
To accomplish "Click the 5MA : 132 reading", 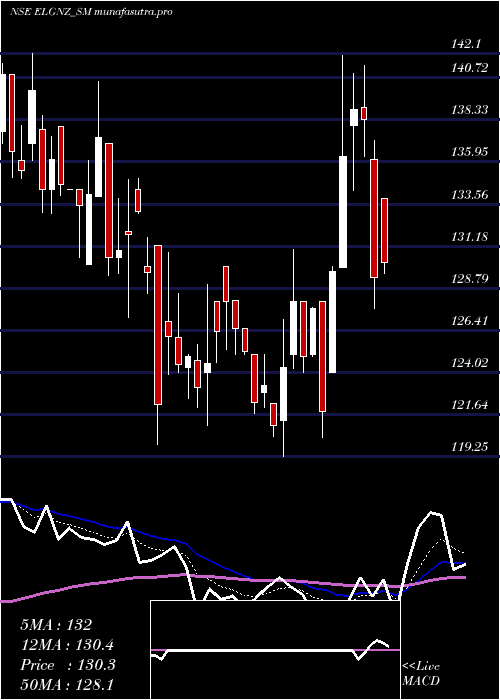I will (x=56, y=625).
